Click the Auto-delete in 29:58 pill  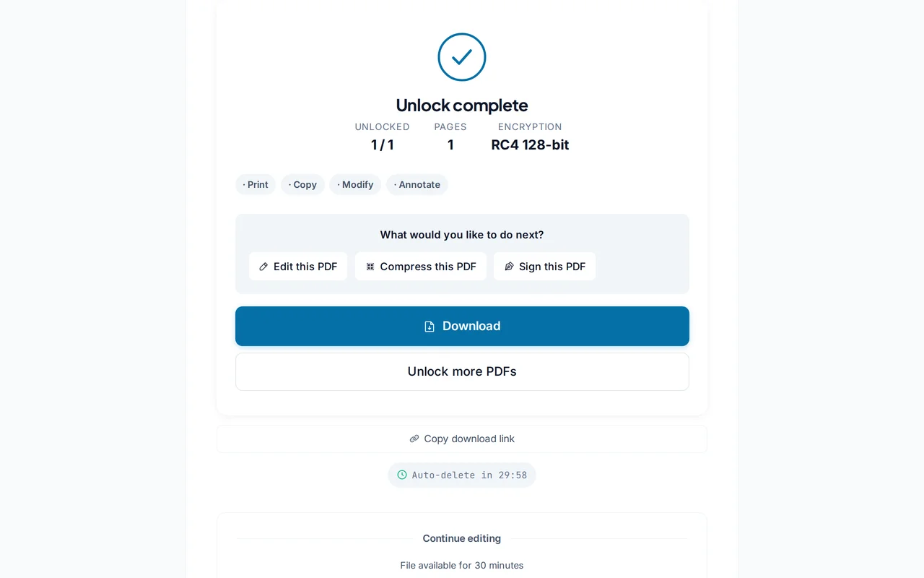[x=462, y=475]
